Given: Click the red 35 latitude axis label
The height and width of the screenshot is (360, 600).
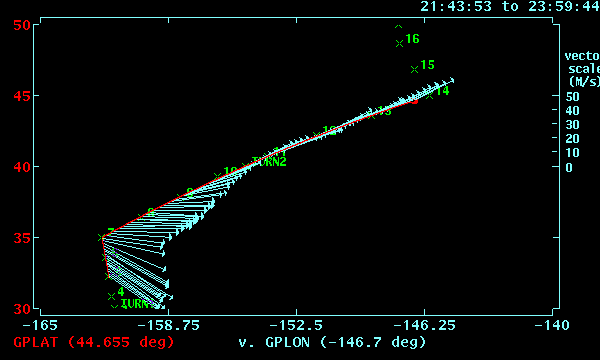Looking at the screenshot, I should 22,238.
